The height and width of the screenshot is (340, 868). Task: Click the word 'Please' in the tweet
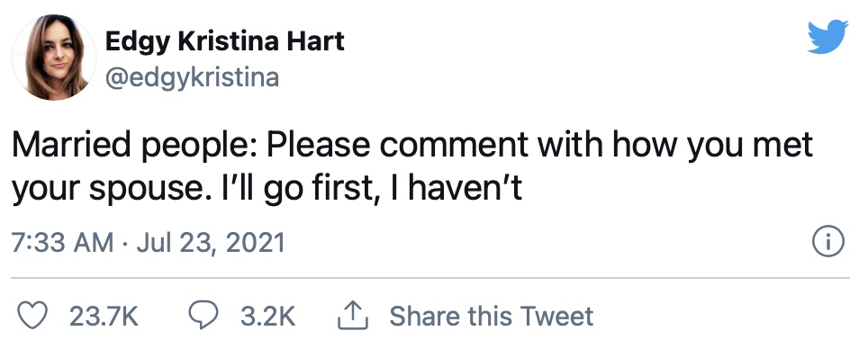(x=319, y=145)
